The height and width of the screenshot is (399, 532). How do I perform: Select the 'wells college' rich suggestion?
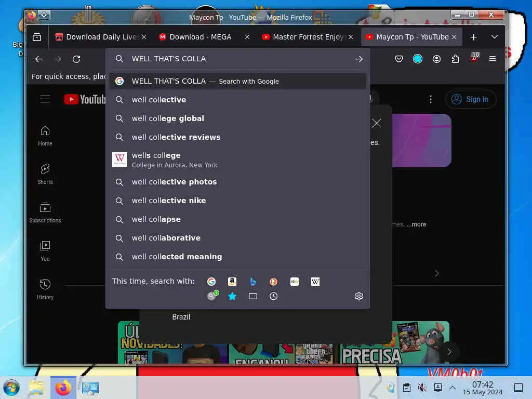(237, 160)
